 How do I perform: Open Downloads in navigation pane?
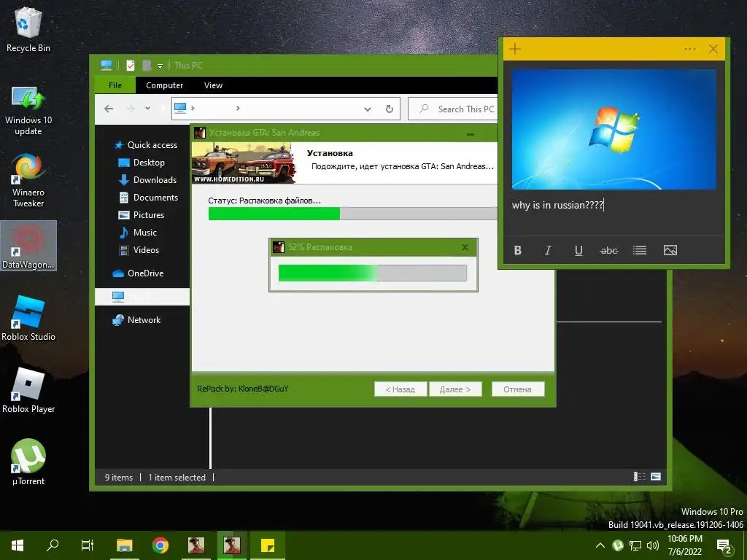[147, 180]
